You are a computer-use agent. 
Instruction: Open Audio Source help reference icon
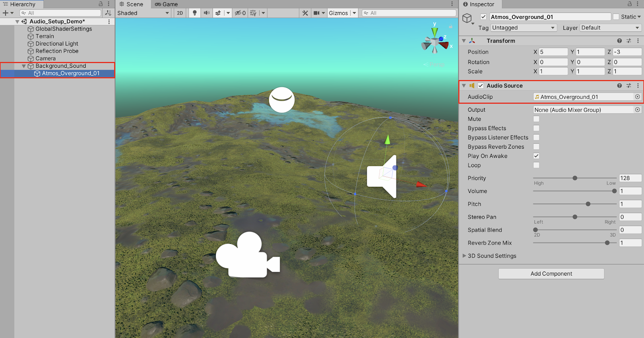tap(619, 85)
